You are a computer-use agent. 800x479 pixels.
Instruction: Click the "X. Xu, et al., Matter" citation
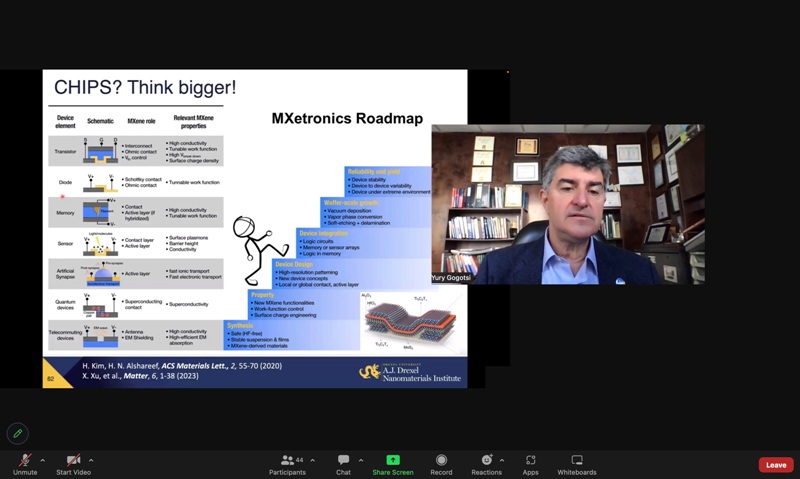coord(140,376)
